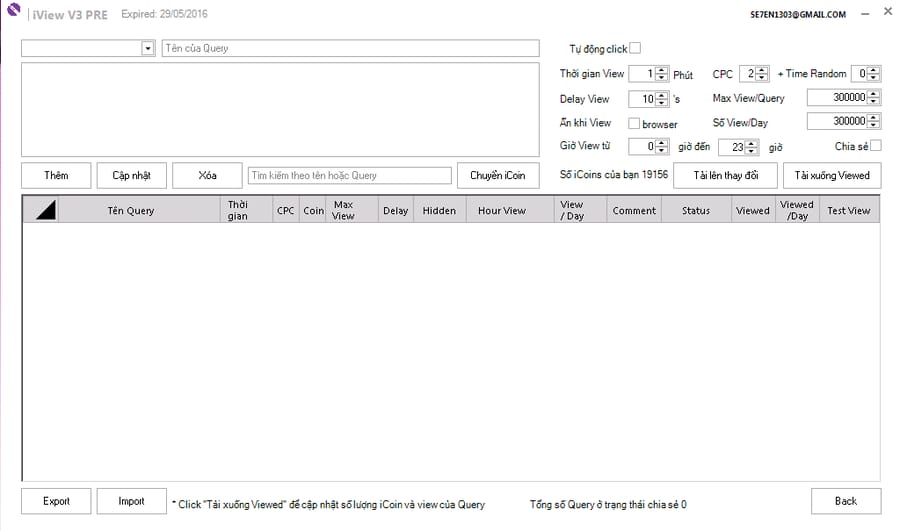Click the Back button

point(846,501)
